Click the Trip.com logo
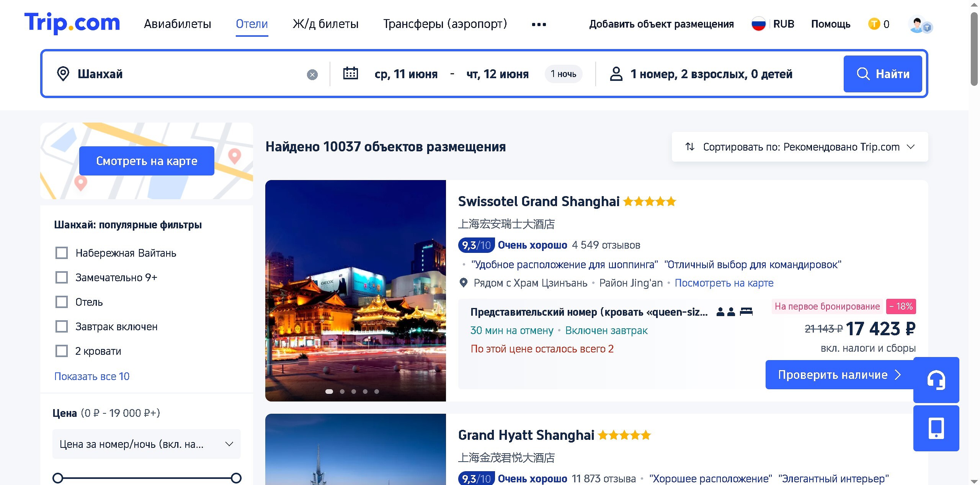The image size is (980, 485). pos(72,23)
